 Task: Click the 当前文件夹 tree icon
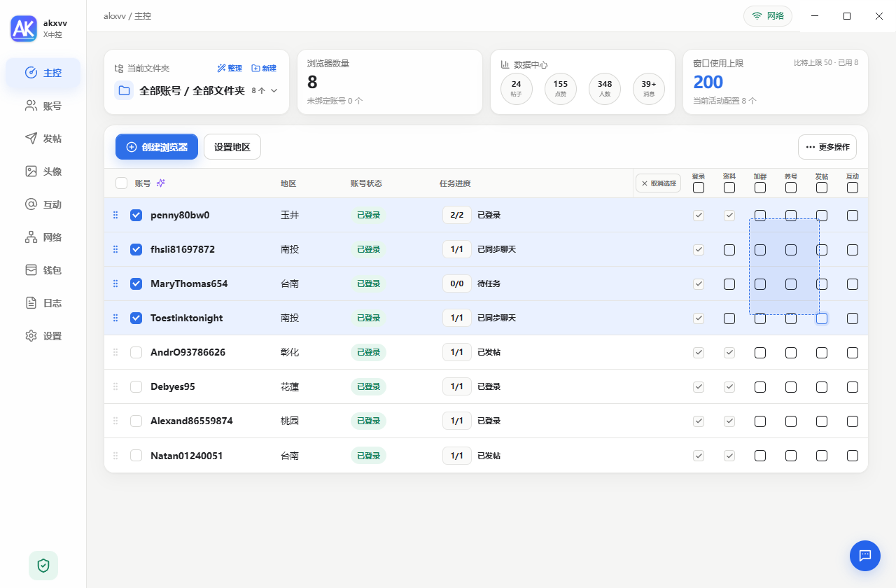point(119,69)
